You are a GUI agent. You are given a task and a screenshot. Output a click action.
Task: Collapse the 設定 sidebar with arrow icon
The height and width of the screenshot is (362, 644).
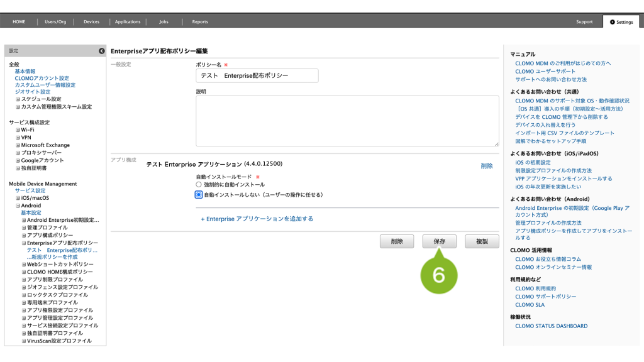pyautogui.click(x=101, y=51)
